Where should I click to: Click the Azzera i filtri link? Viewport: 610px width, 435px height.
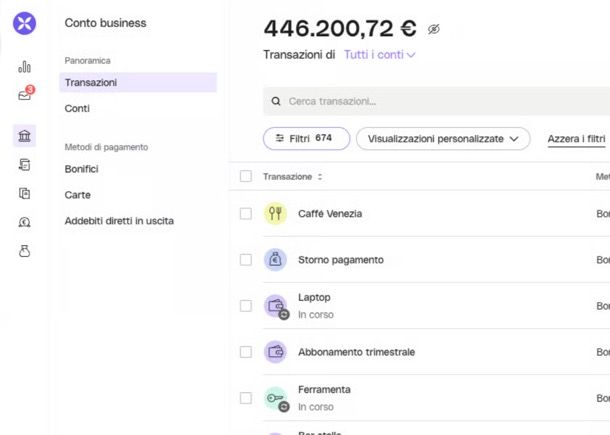(x=576, y=139)
